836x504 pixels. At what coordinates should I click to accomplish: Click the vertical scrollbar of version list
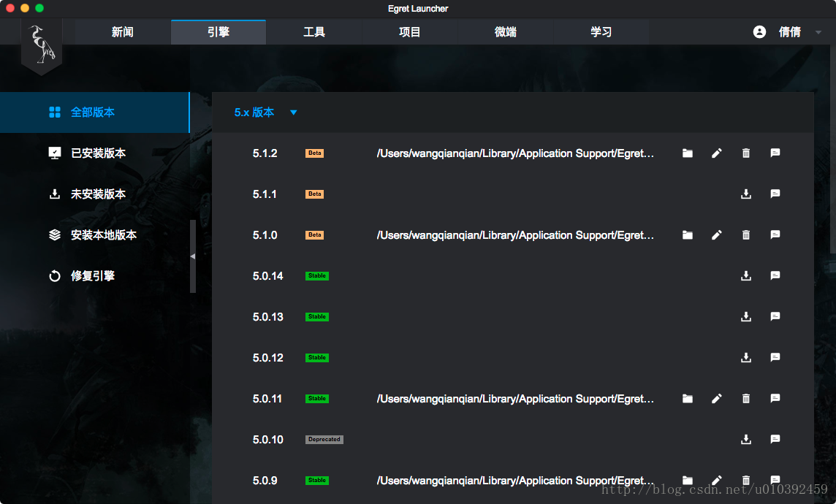tap(833, 149)
